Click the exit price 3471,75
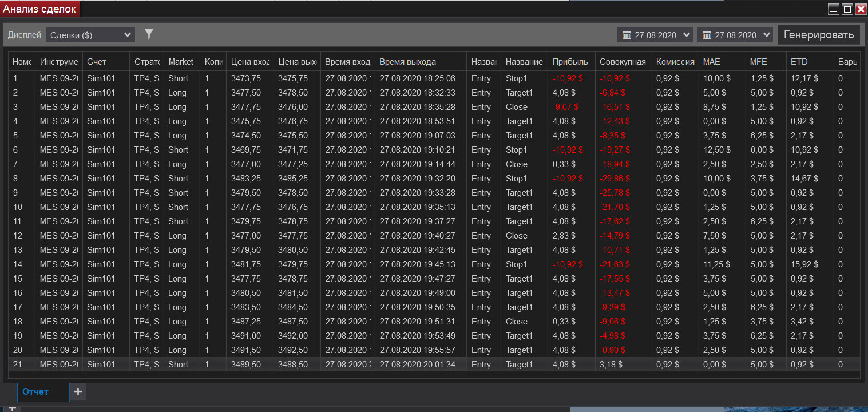 coord(293,150)
